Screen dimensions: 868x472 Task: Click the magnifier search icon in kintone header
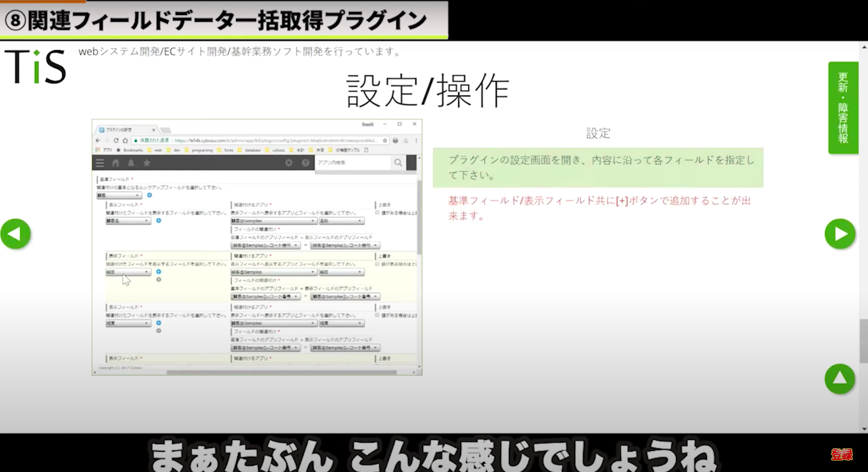(398, 162)
